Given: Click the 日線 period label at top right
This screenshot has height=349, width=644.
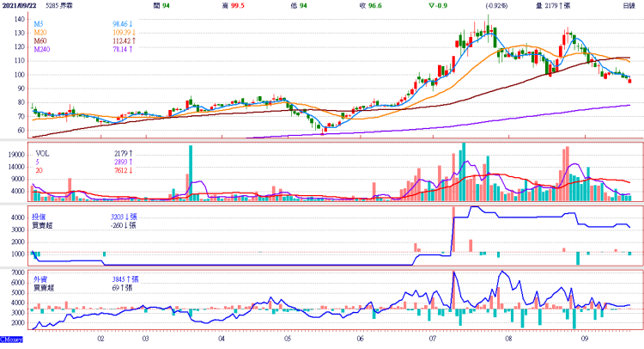Looking at the screenshot, I should click(629, 5).
